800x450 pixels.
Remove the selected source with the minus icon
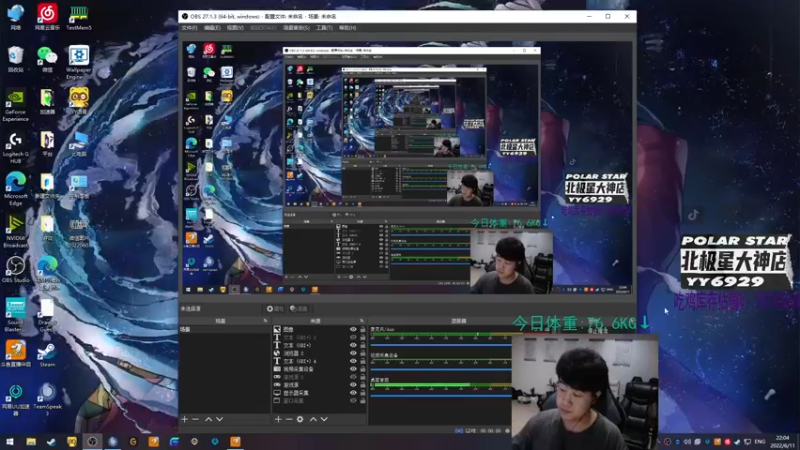click(289, 419)
